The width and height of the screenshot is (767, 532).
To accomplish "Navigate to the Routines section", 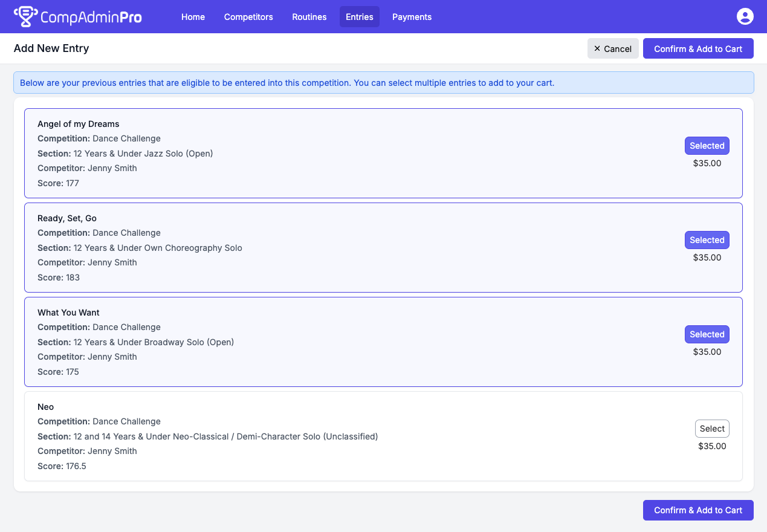I will (309, 17).
